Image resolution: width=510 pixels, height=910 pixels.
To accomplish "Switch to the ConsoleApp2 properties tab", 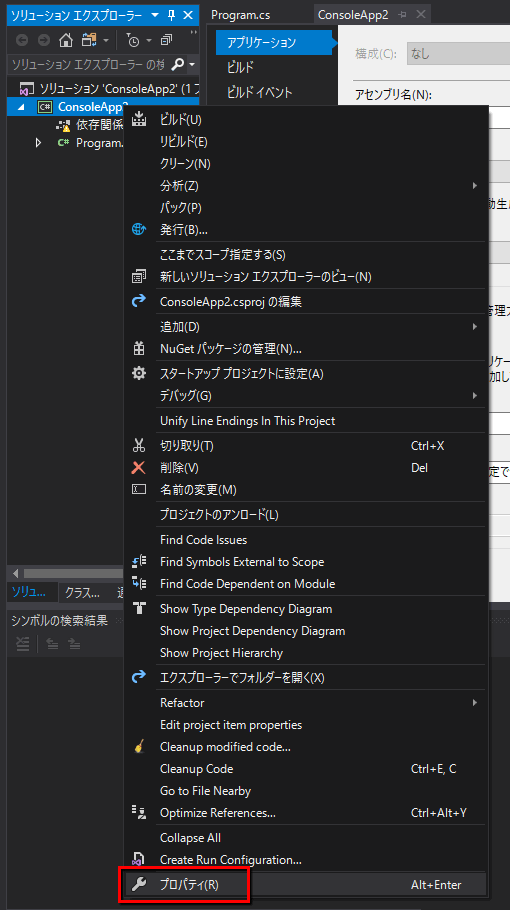I will pos(353,15).
